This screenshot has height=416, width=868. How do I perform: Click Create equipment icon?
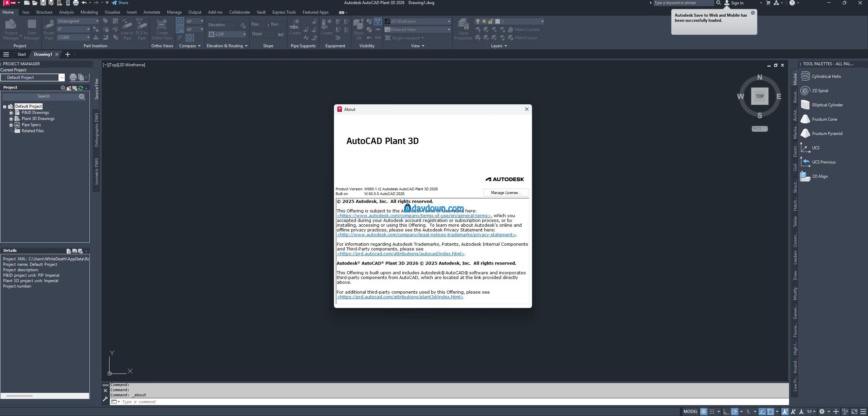click(327, 27)
